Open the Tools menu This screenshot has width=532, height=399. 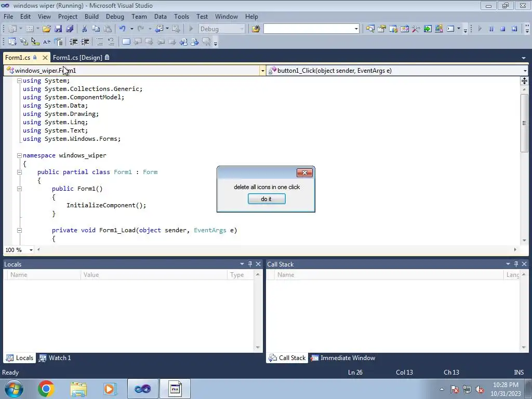[181, 16]
